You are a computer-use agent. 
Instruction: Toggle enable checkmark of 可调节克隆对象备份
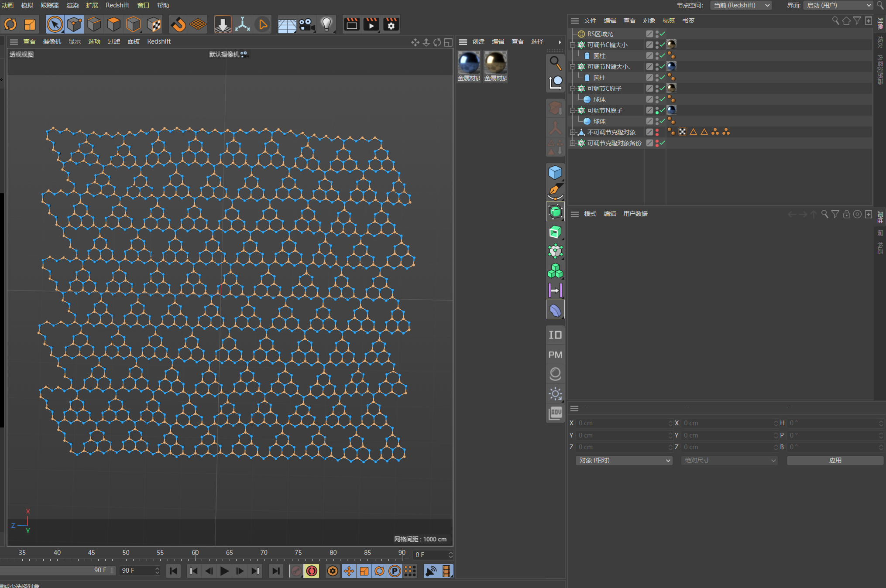pos(663,143)
